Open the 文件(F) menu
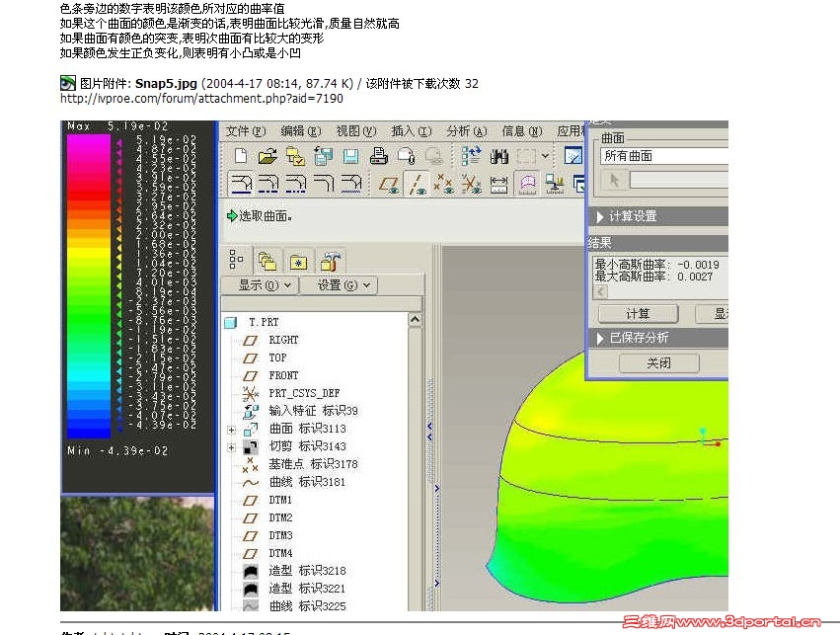Viewport: 840px width, 635px height. (246, 131)
